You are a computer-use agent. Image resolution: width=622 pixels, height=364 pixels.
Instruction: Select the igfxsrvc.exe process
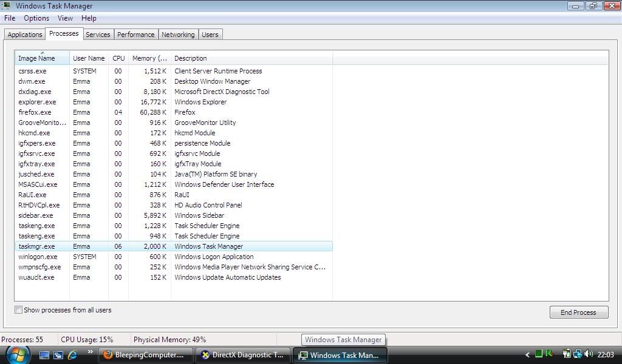coord(174,153)
